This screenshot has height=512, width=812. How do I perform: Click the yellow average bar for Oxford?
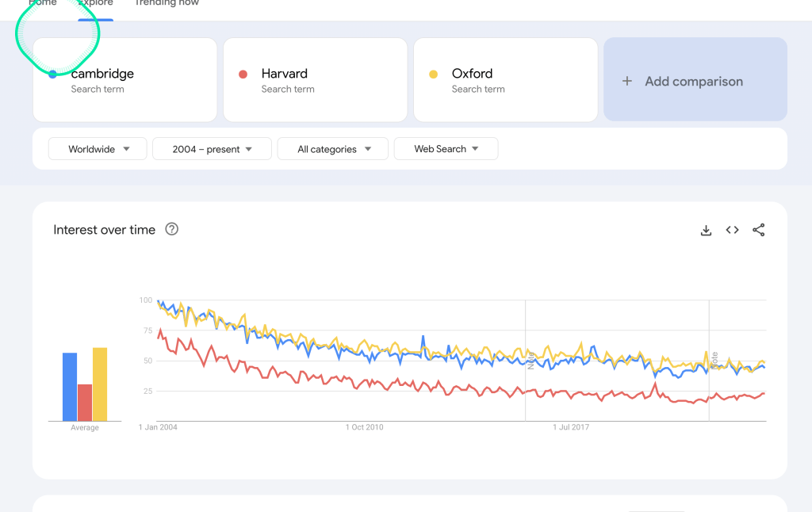100,384
